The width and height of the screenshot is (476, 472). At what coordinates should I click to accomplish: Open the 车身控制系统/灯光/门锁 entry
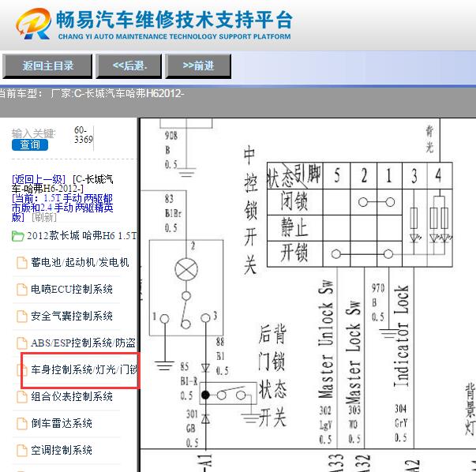pyautogui.click(x=84, y=369)
